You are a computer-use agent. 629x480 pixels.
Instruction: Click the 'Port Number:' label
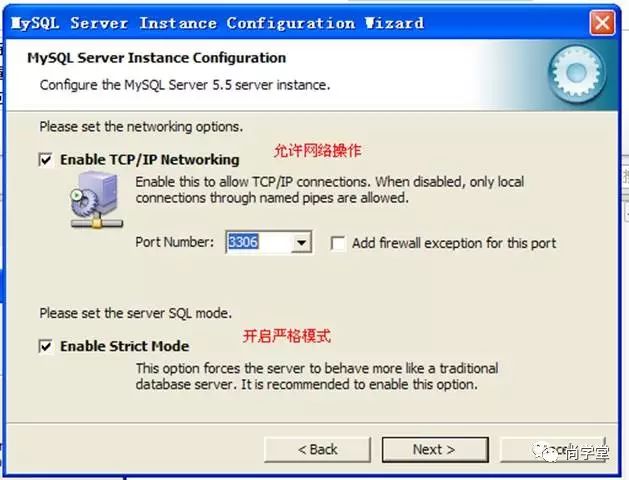tap(174, 242)
